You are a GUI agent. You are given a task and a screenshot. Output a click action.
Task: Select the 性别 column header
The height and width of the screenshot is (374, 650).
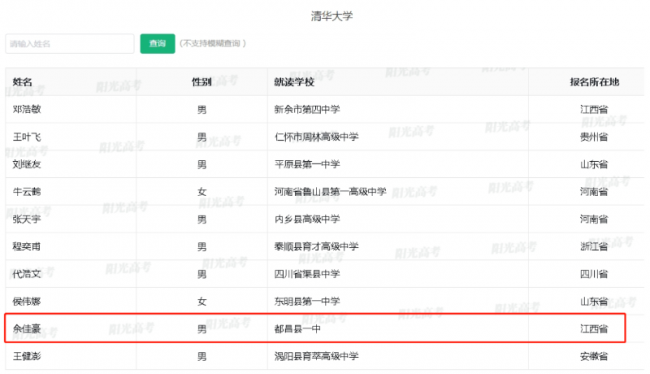click(201, 82)
